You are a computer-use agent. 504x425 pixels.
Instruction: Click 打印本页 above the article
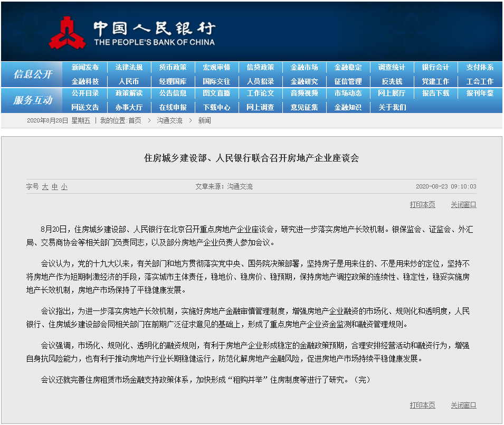pyautogui.click(x=422, y=205)
